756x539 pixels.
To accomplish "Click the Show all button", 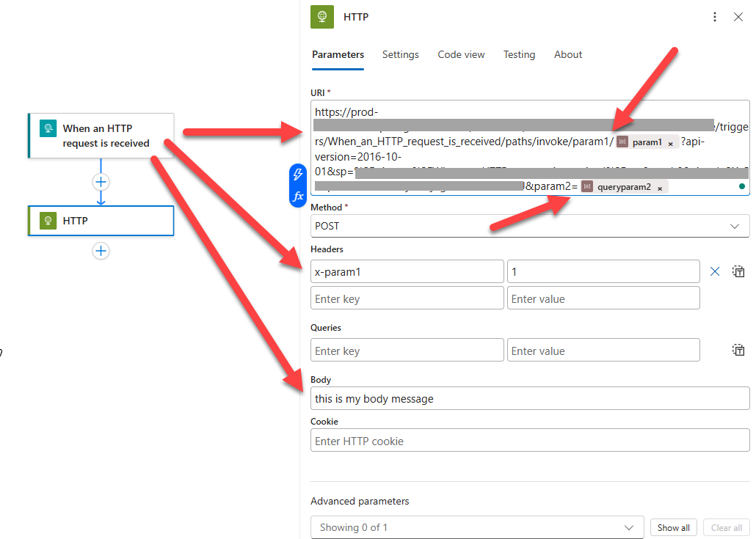I will click(x=673, y=527).
